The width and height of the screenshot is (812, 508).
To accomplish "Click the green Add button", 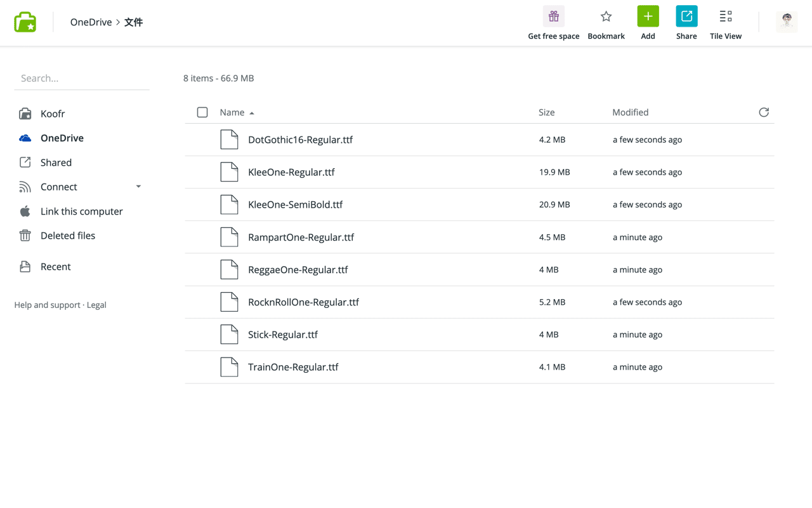I will [x=648, y=17].
